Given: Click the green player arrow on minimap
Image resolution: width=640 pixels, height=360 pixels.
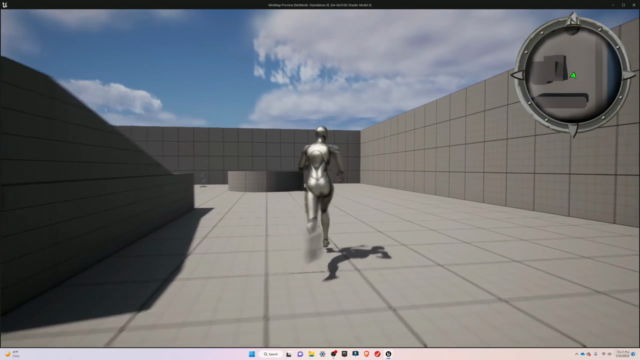Looking at the screenshot, I should (573, 75).
